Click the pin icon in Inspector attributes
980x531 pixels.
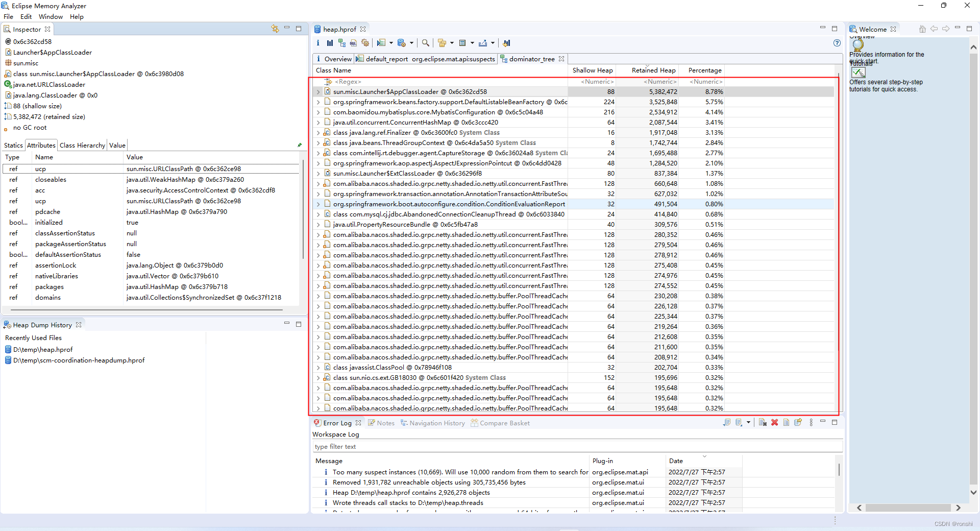pyautogui.click(x=300, y=145)
